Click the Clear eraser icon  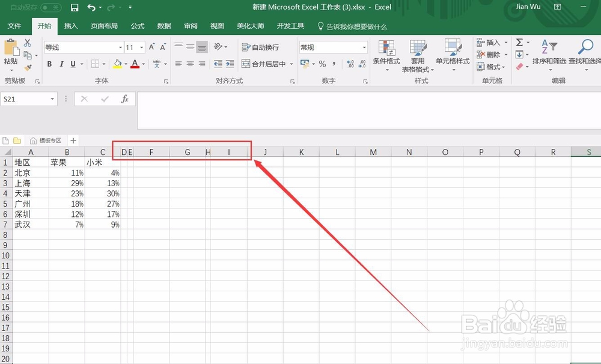(519, 67)
